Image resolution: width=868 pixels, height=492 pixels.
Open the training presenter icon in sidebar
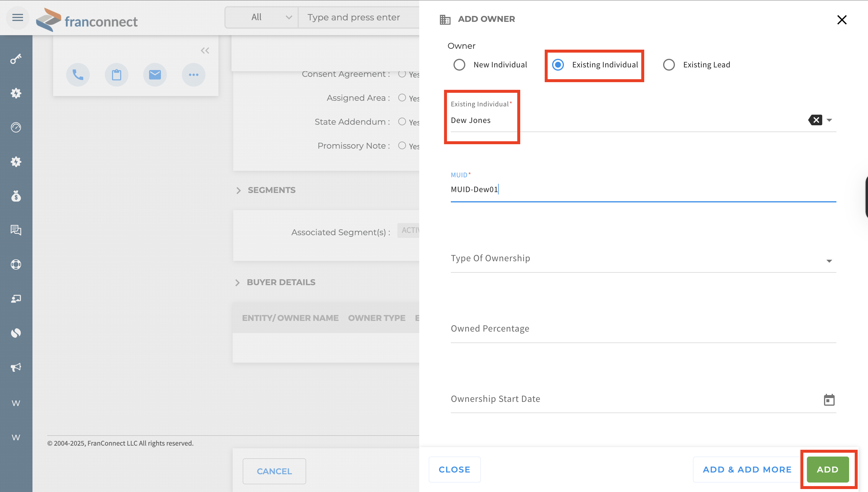coord(16,299)
